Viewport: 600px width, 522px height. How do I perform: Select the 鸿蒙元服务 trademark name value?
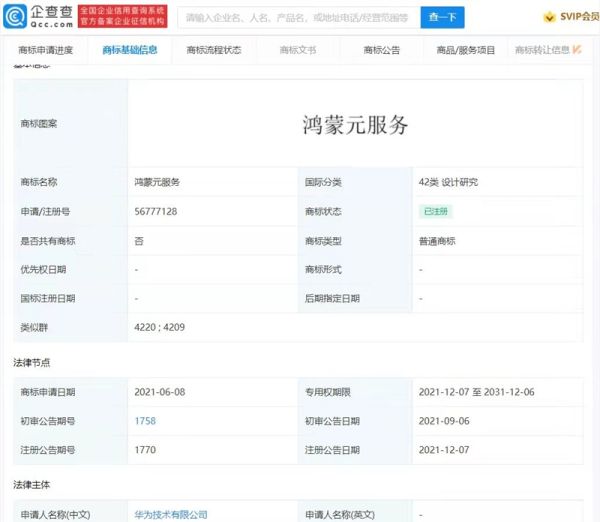point(157,182)
